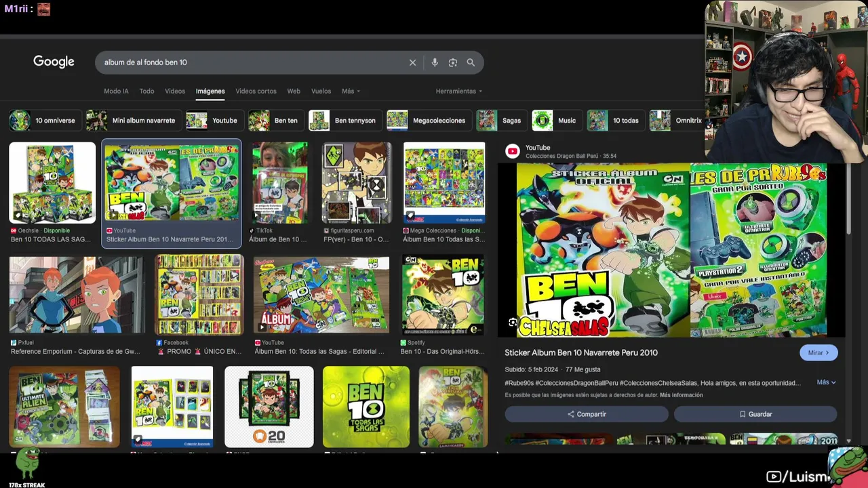Image resolution: width=868 pixels, height=488 pixels.
Task: Open the '20' envelopes Ben 10 thumbnail
Action: click(269, 407)
